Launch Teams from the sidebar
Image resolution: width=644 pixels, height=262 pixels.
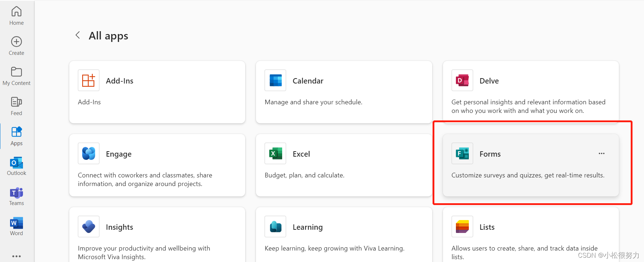pos(17,196)
